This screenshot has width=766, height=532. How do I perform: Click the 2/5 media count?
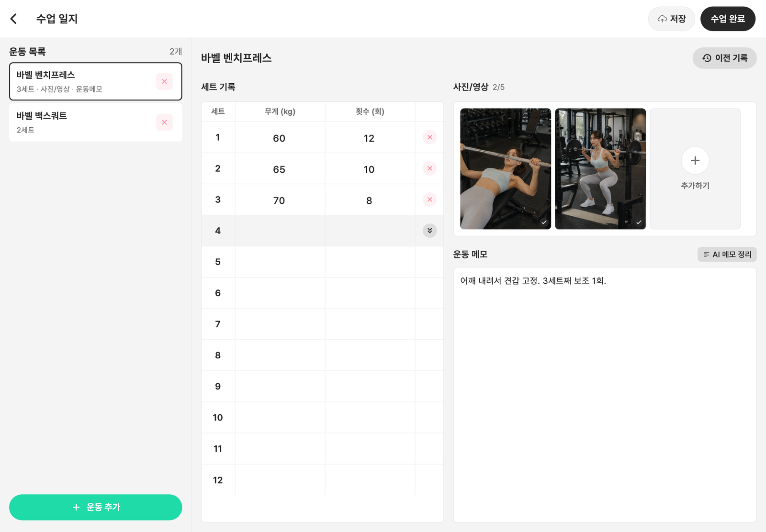498,87
